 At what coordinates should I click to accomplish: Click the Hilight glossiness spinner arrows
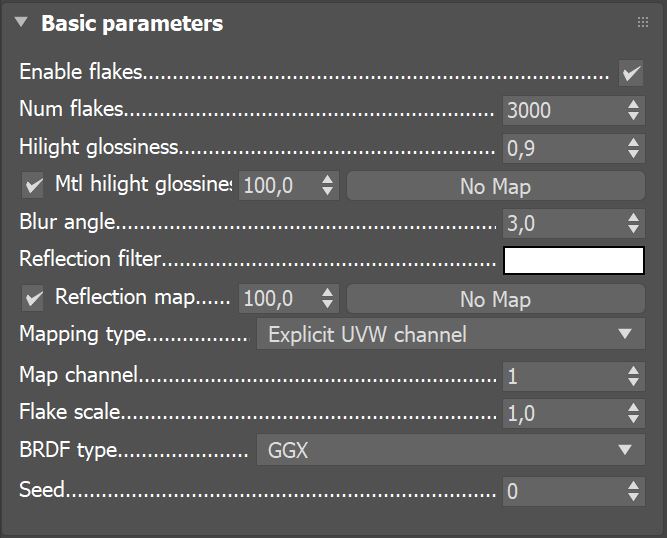[633, 149]
